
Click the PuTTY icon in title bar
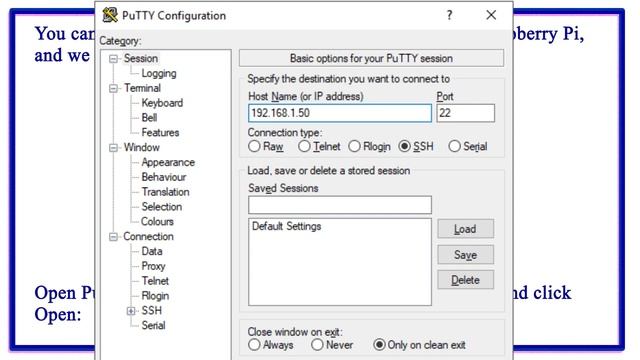pos(110,15)
